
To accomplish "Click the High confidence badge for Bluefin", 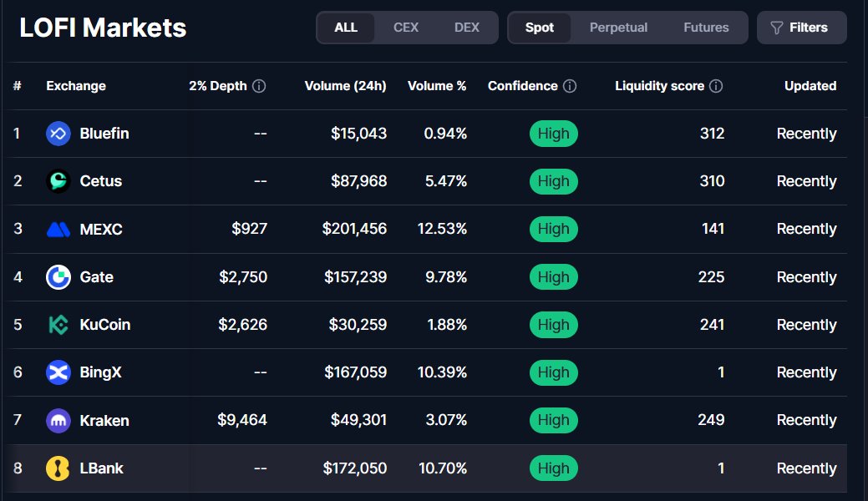I will [x=554, y=134].
